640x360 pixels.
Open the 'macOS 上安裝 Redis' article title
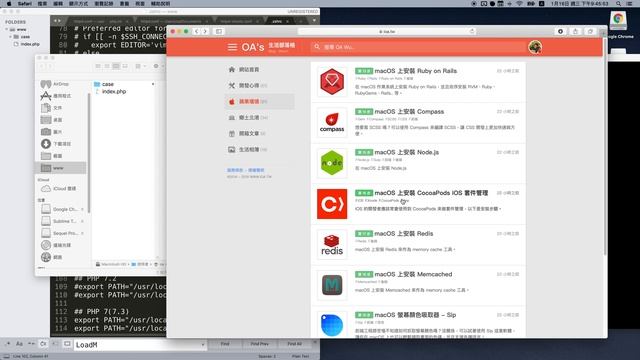coord(404,233)
